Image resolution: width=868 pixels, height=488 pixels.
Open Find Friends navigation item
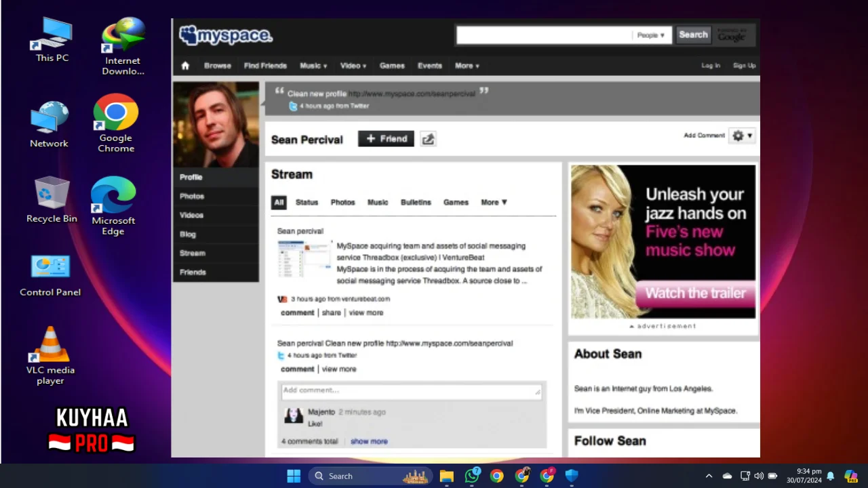(x=265, y=66)
